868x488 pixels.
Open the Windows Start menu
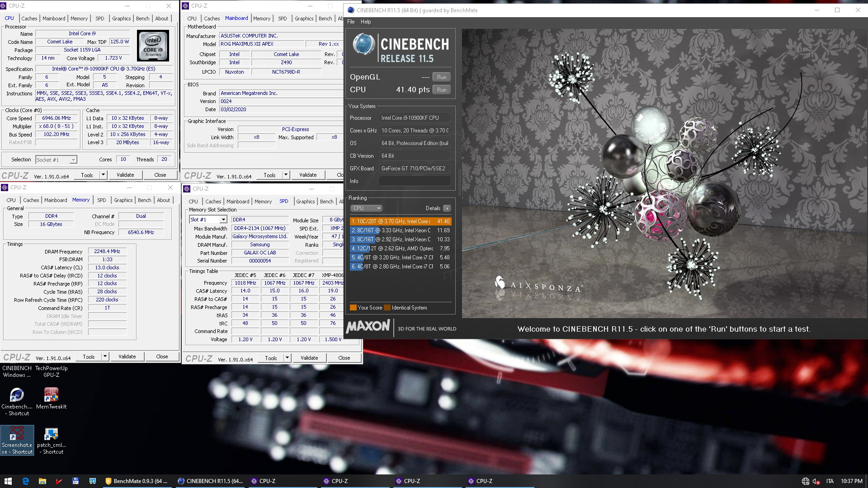(x=8, y=481)
